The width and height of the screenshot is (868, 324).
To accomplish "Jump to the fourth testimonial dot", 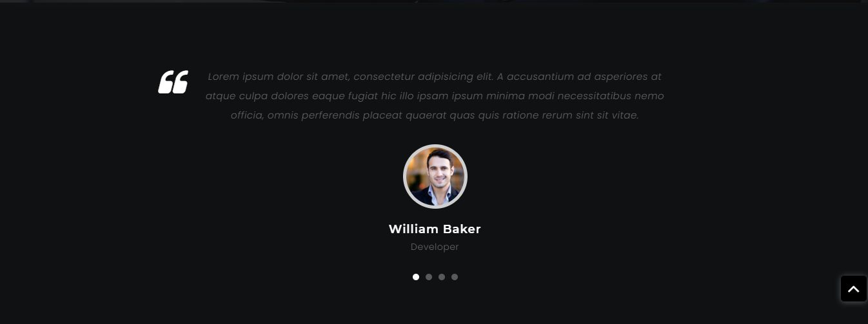I will 455,277.
